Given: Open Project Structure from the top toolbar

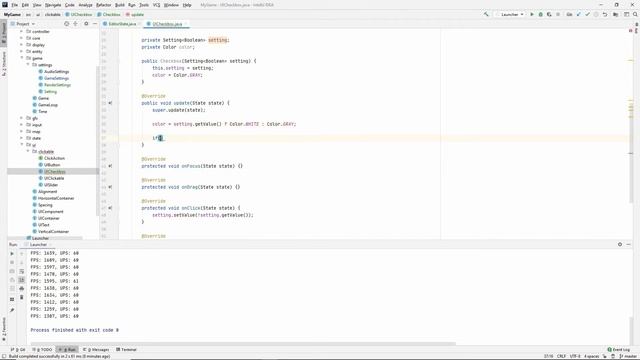Looking at the screenshot, I should [x=616, y=14].
